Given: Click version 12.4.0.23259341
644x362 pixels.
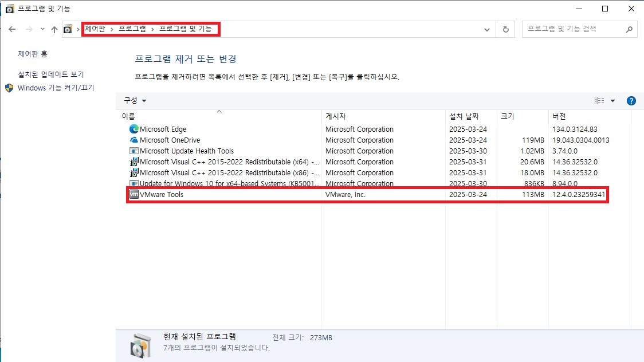Looking at the screenshot, I should point(579,195).
